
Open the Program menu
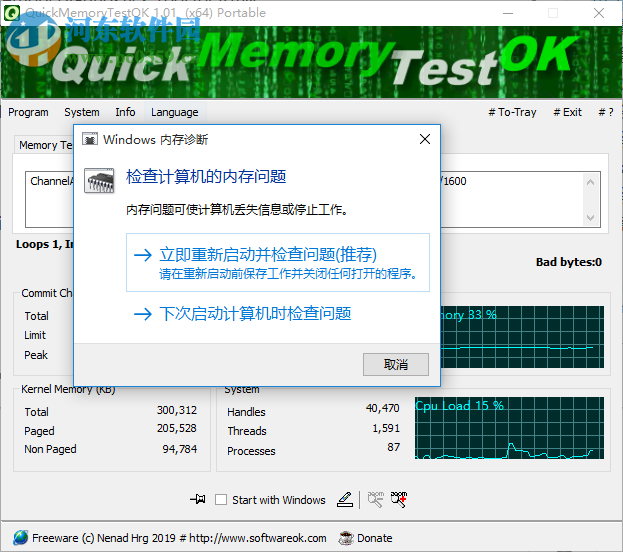tap(28, 112)
